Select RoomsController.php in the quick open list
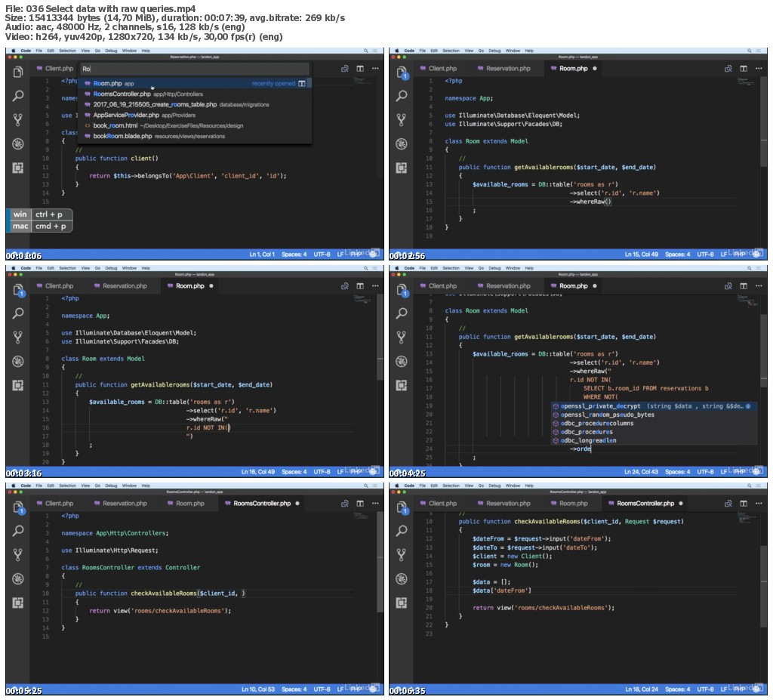The image size is (773, 700). click(x=195, y=94)
